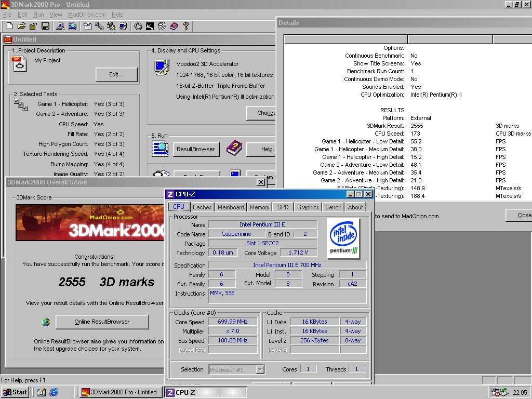The image size is (532, 399).
Task: Click the 2555 3D marks score text
Action: pos(107,282)
